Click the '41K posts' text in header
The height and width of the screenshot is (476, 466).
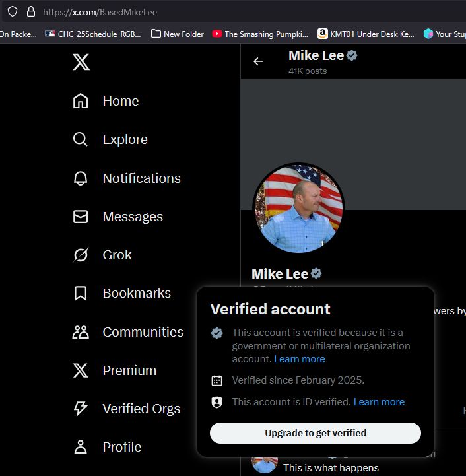pyautogui.click(x=308, y=71)
